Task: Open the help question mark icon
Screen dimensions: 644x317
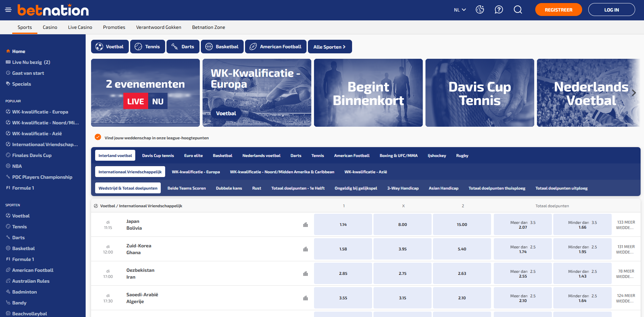Action: [499, 10]
